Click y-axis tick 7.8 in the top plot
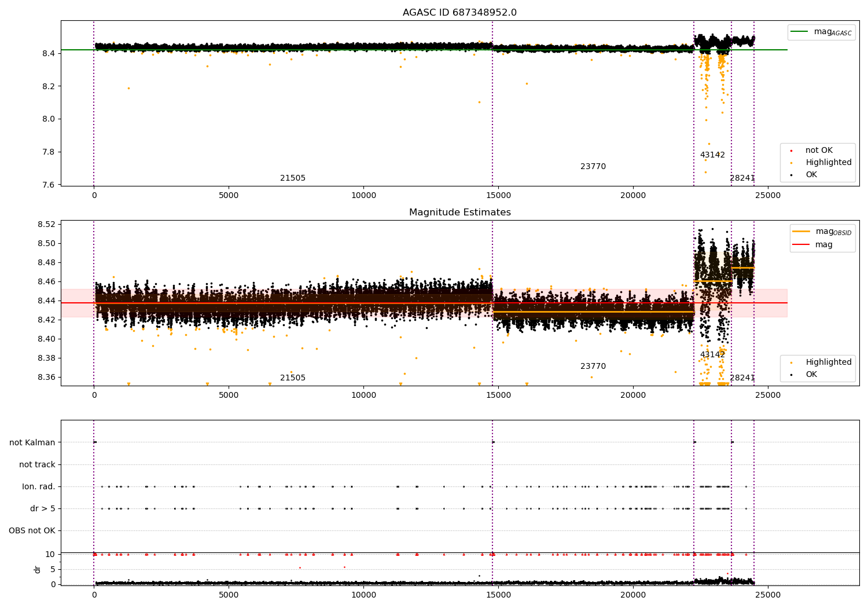868x608 pixels. pos(48,152)
